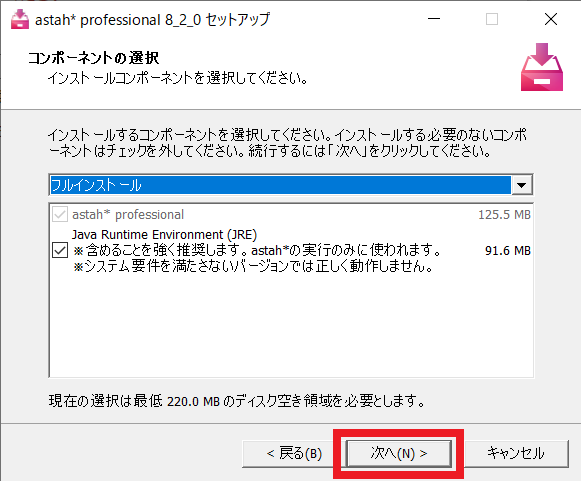Click the コンポーネントの選択 header title
The image size is (581, 481).
pyautogui.click(x=94, y=58)
